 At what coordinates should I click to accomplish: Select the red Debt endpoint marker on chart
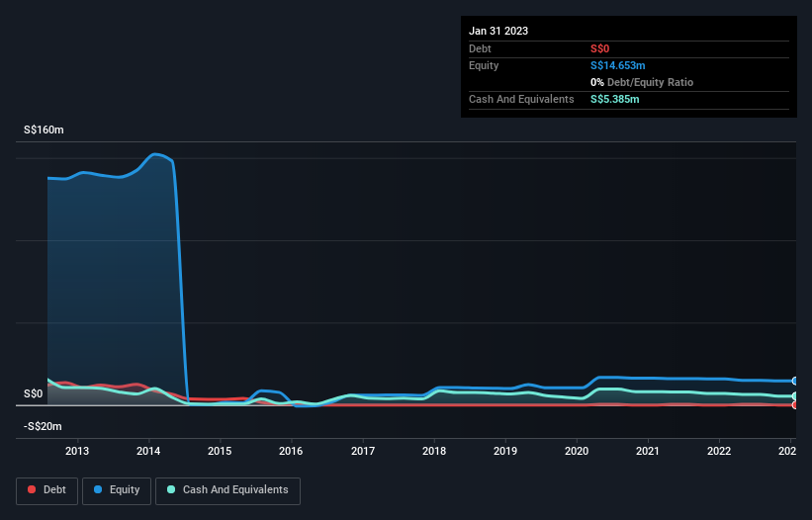pyautogui.click(x=795, y=405)
